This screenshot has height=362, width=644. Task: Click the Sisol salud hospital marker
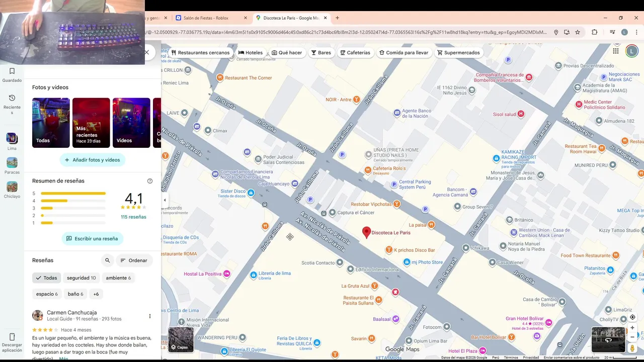point(521,114)
